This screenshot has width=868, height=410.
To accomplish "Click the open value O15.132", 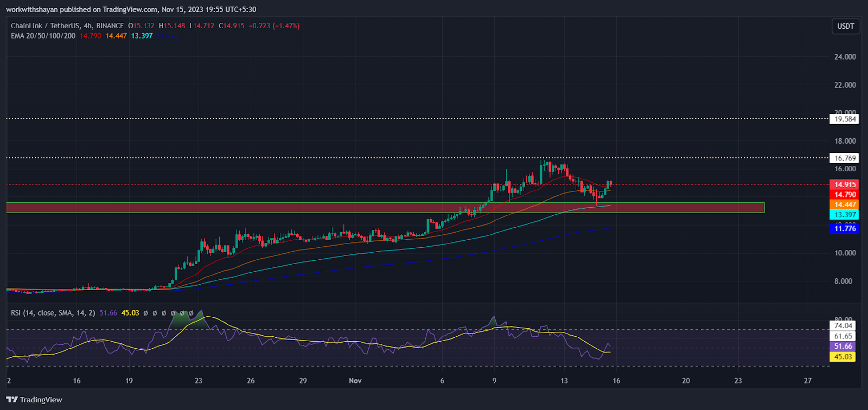I will click(x=141, y=25).
